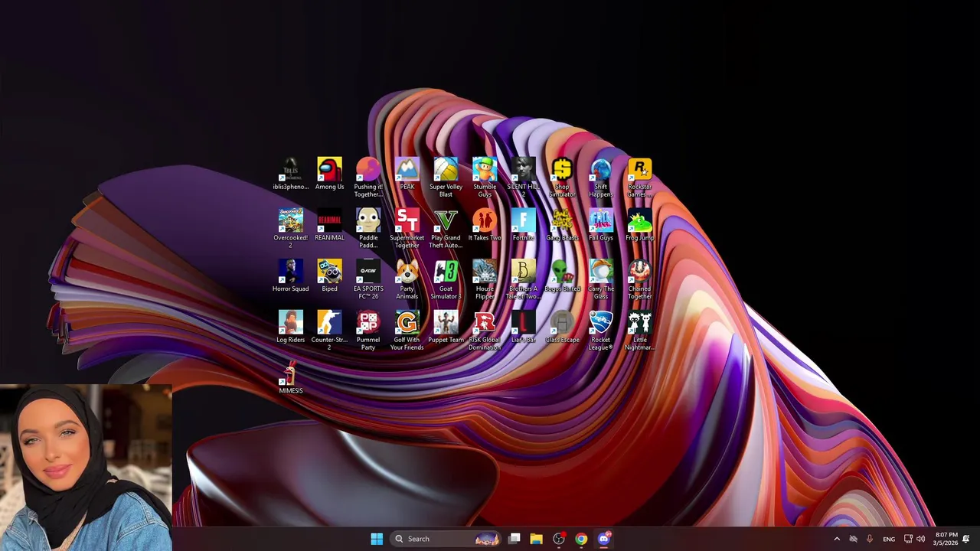The width and height of the screenshot is (980, 551).
Task: Select EA SPORTS FC 26 icon
Action: click(368, 279)
